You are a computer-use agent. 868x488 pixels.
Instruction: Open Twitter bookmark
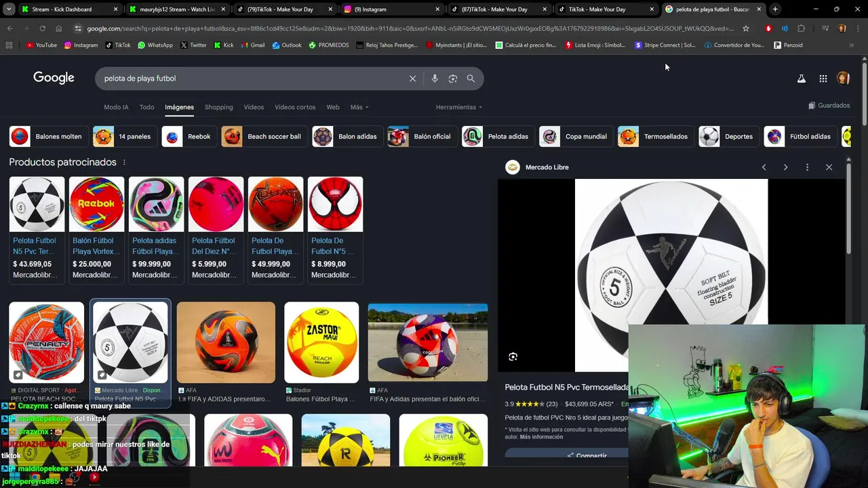193,45
